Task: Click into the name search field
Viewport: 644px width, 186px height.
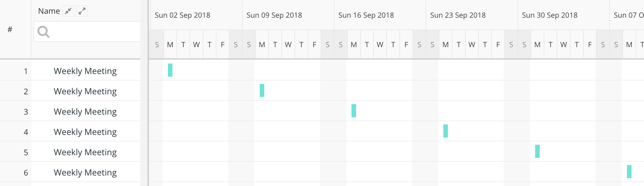Action: (x=87, y=31)
